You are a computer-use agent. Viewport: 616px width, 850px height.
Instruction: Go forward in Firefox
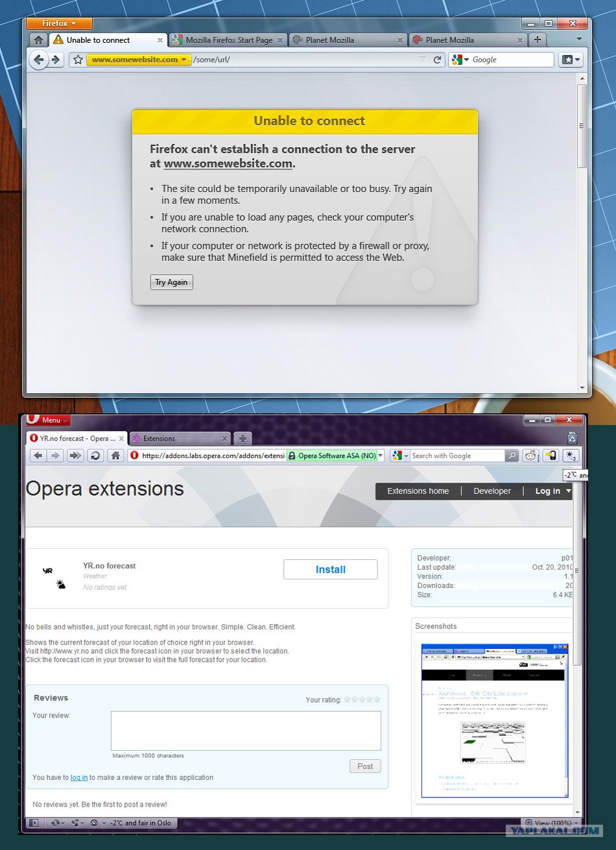56,60
